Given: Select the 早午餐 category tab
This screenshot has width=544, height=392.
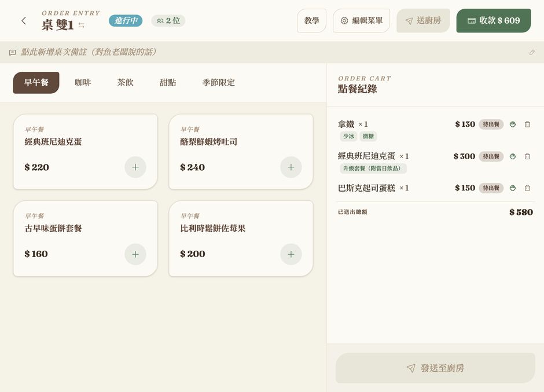Looking at the screenshot, I should click(36, 83).
